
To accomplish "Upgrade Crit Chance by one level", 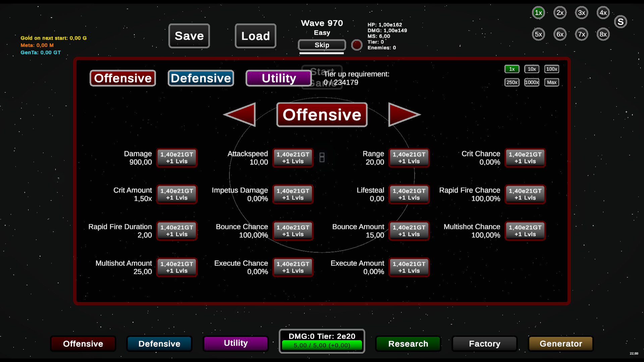I will (x=525, y=158).
